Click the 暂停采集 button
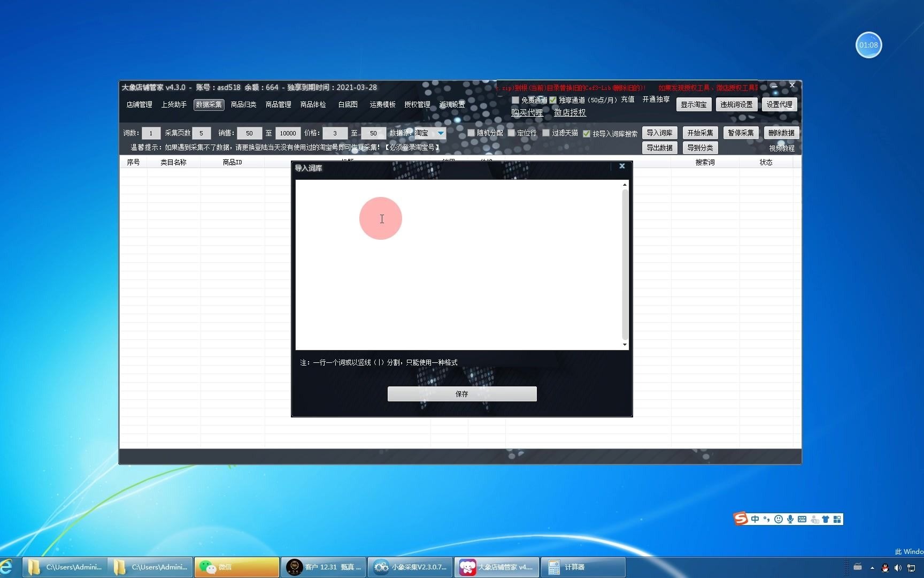Viewport: 924px width, 578px height. (741, 133)
